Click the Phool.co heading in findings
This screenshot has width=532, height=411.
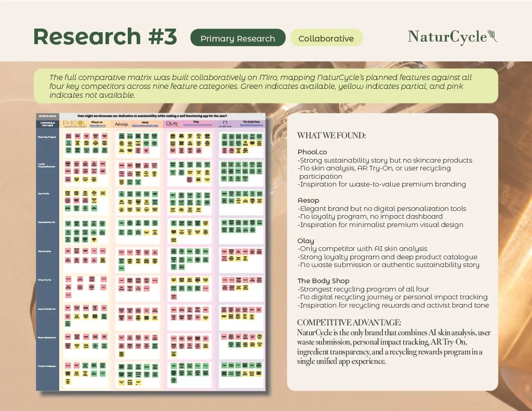coord(312,152)
